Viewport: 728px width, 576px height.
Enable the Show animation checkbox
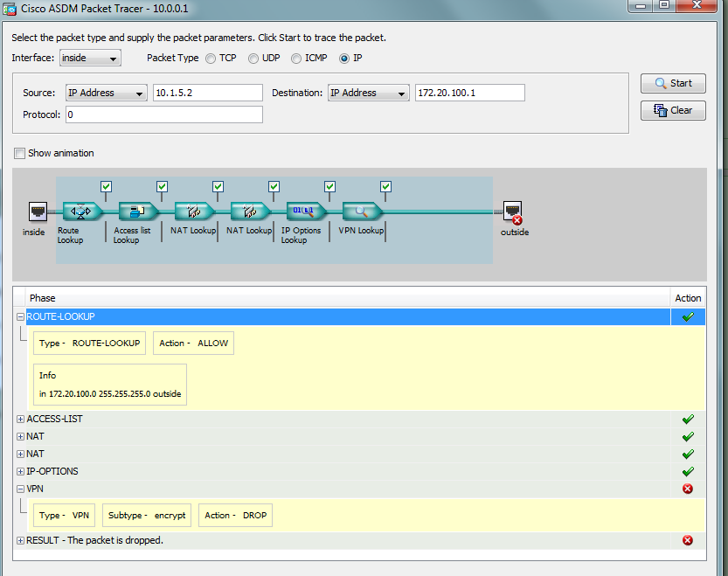(19, 153)
